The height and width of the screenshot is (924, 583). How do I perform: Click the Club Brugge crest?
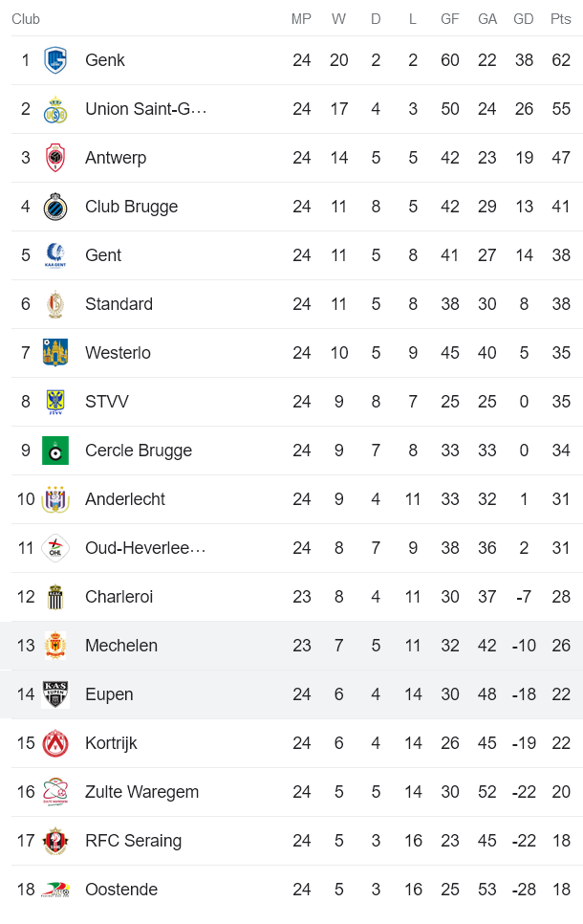55,206
